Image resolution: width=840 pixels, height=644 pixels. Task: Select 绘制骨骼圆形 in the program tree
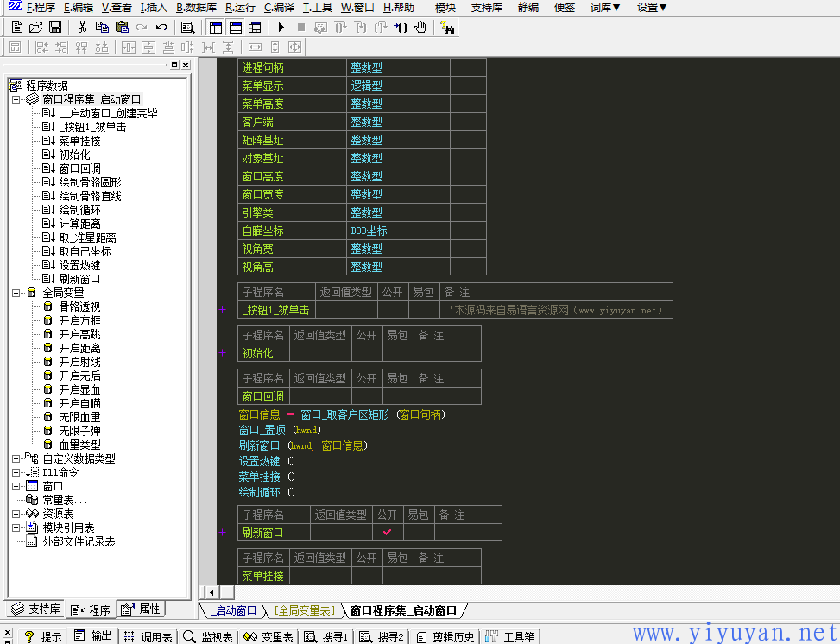point(90,182)
